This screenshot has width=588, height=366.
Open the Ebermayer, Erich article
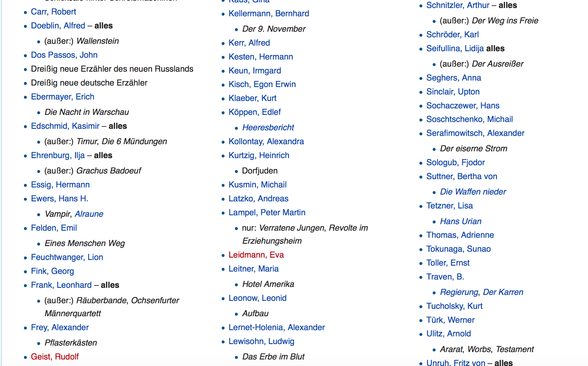coord(62,97)
